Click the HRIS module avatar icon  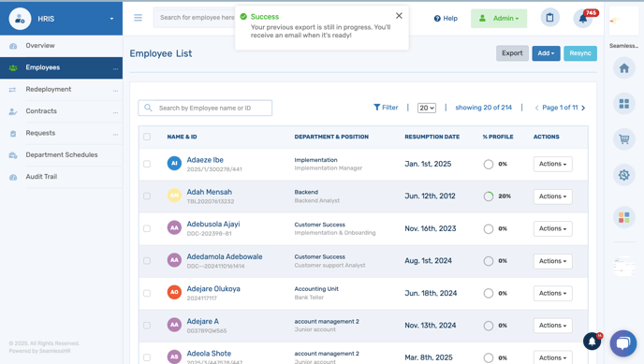tap(20, 19)
